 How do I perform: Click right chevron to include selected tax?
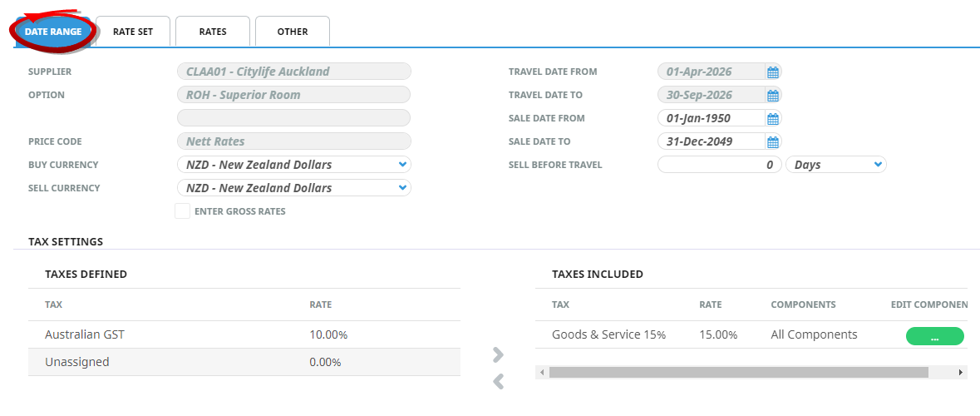(498, 355)
